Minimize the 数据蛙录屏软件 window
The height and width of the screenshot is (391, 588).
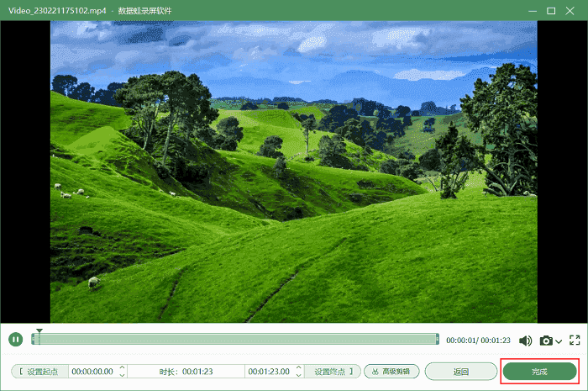[x=533, y=11]
